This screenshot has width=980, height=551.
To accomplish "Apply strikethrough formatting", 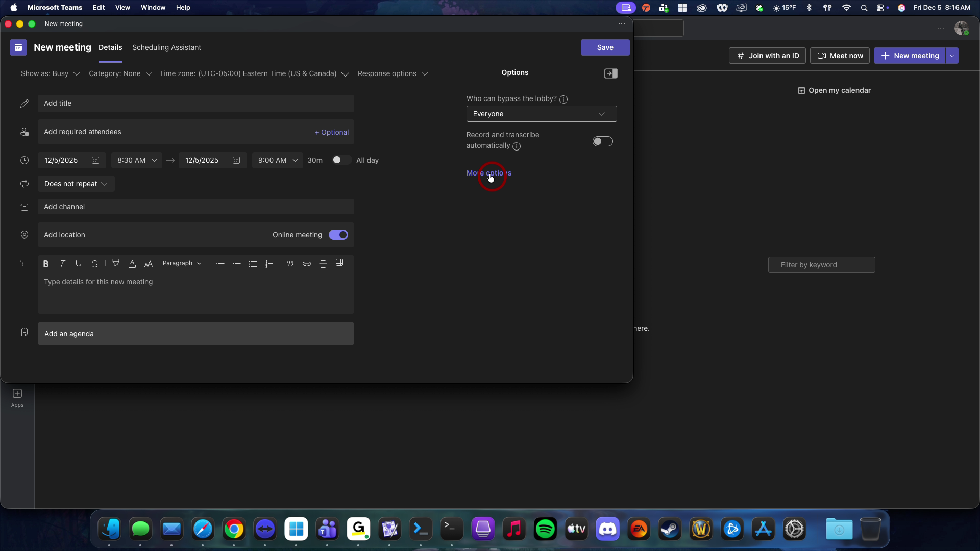I will click(94, 264).
